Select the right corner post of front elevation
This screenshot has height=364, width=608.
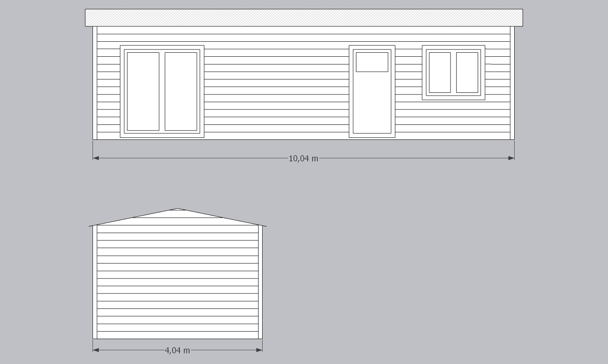tap(512, 83)
